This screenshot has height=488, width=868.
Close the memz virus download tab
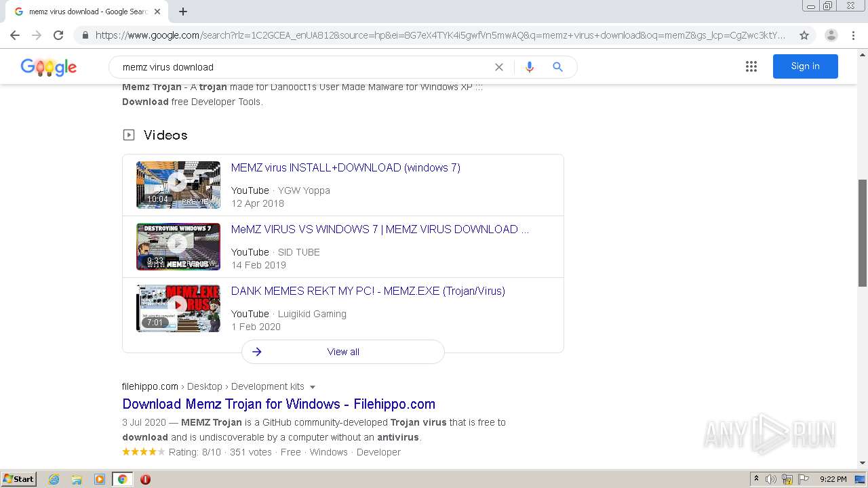pyautogui.click(x=157, y=12)
